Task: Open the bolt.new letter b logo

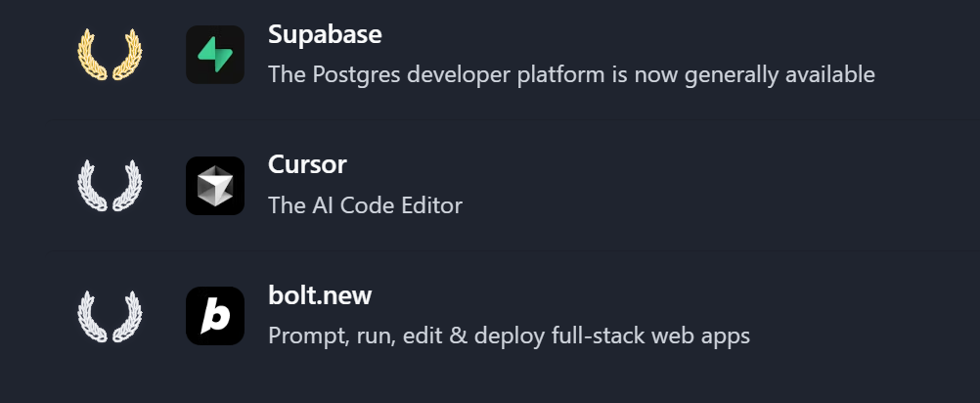Action: [215, 316]
